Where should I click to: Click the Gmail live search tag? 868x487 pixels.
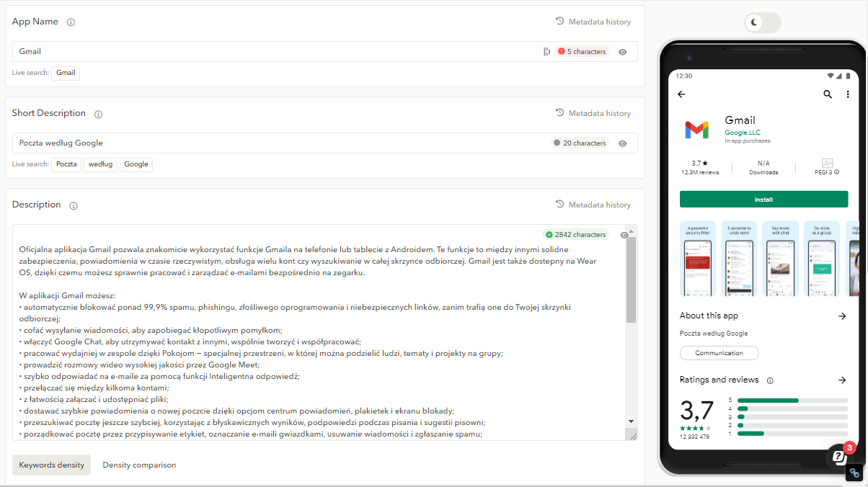(66, 73)
